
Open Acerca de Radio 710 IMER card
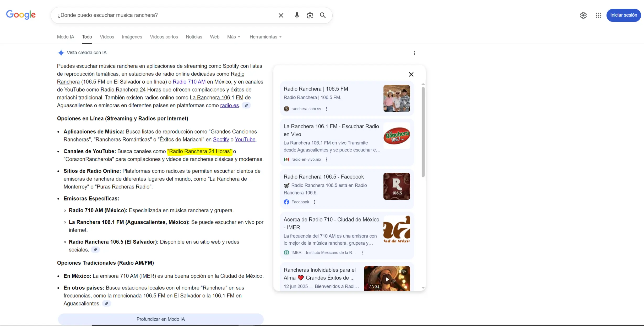347,235
